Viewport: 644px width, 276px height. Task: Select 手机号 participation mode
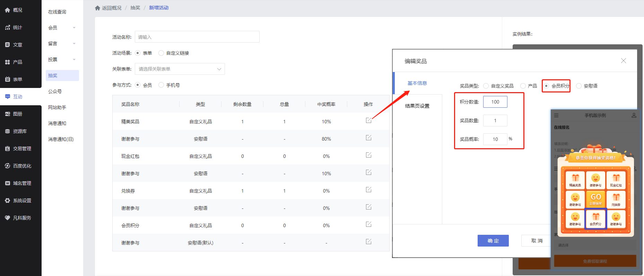161,85
